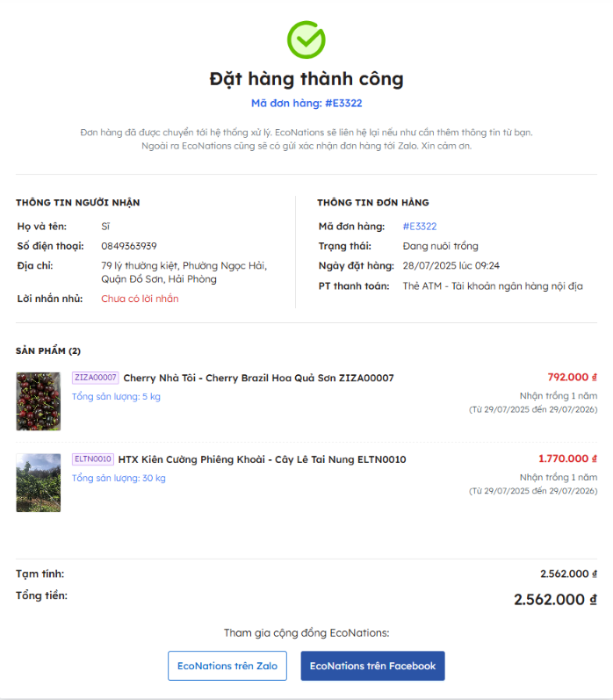Select the phone number 0849363939
Image resolution: width=613 pixels, height=700 pixels.
tap(129, 246)
